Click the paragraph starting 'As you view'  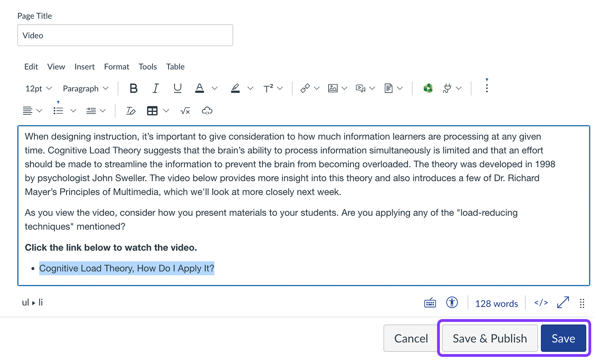[271, 219]
